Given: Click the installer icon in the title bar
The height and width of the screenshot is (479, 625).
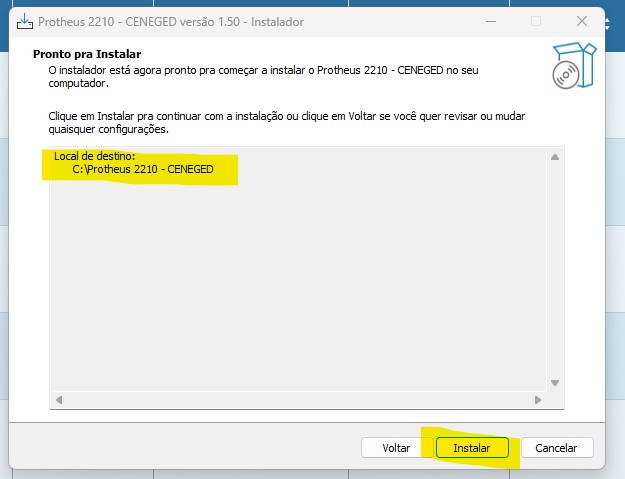Looking at the screenshot, I should click(x=25, y=21).
